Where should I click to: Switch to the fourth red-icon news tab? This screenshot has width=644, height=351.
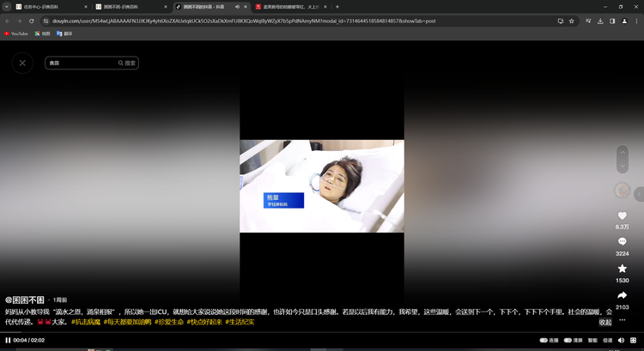pyautogui.click(x=290, y=7)
